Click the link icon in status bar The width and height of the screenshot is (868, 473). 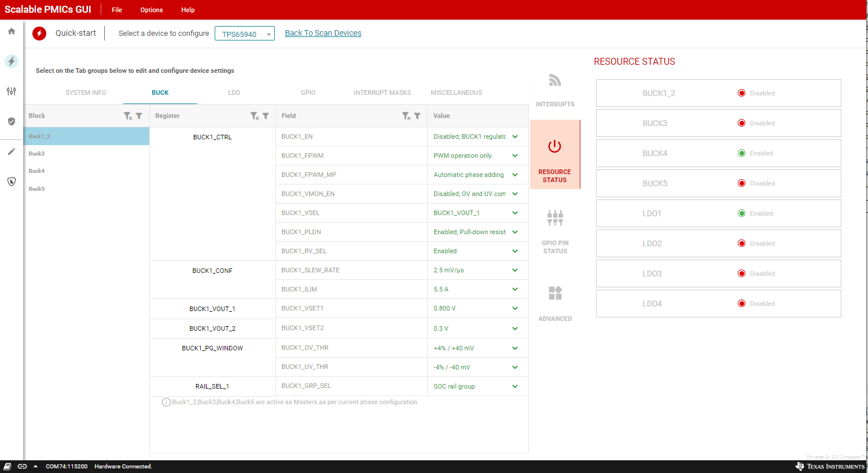23,467
